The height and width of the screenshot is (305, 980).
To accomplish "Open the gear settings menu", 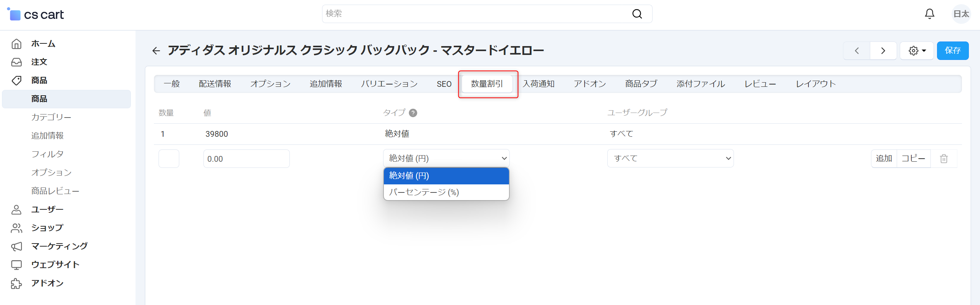I will tap(917, 51).
